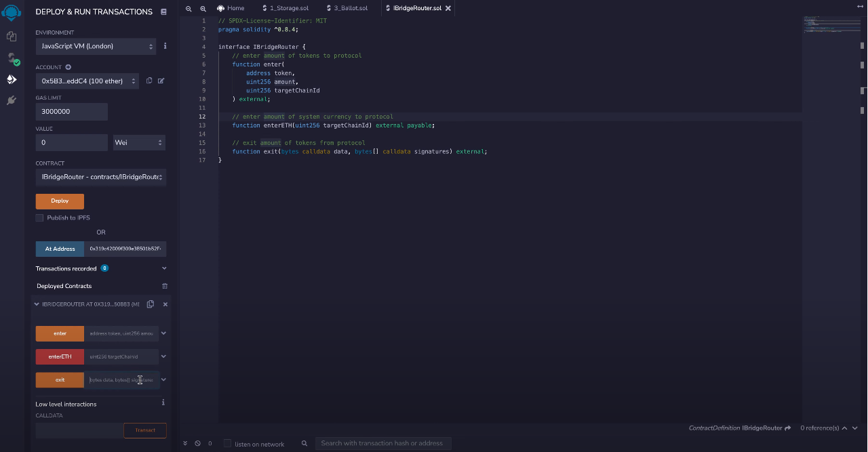Copy the selected account address
The width and height of the screenshot is (868, 452).
149,81
